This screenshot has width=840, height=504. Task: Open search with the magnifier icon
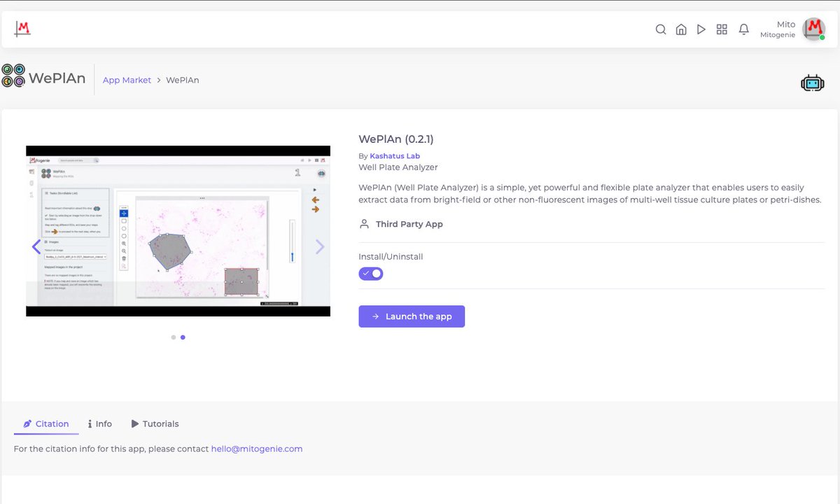[x=660, y=29]
